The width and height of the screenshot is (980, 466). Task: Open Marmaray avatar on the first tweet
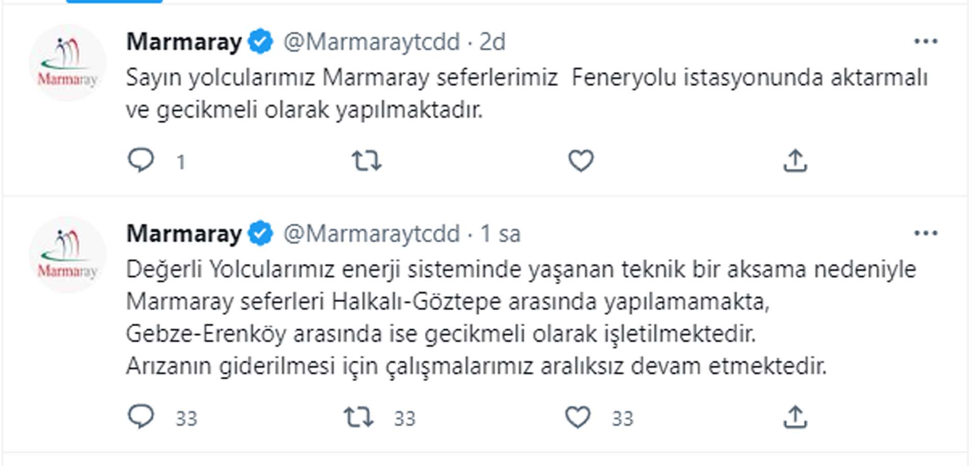tap(68, 63)
